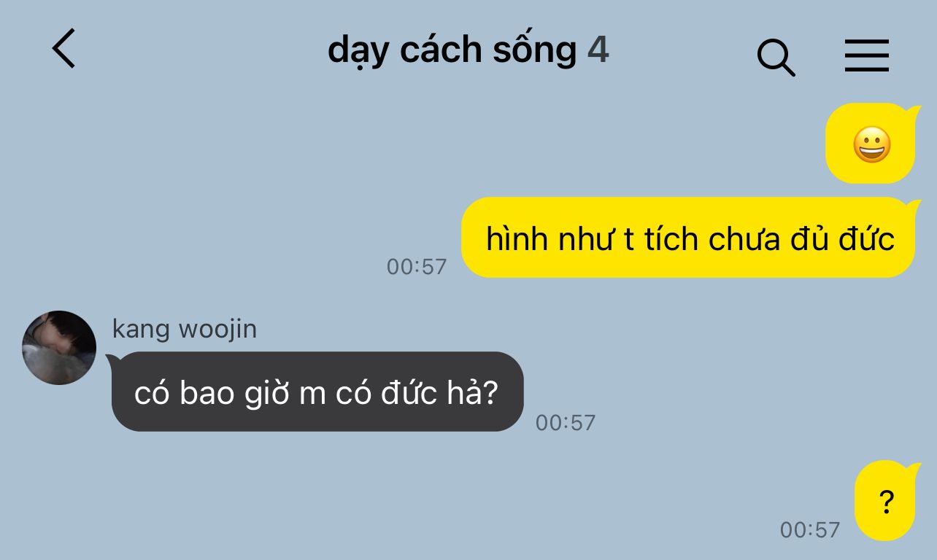Screen dimensions: 937x560
Task: Click the word đức in the yellow bubble
Action: pos(866,238)
